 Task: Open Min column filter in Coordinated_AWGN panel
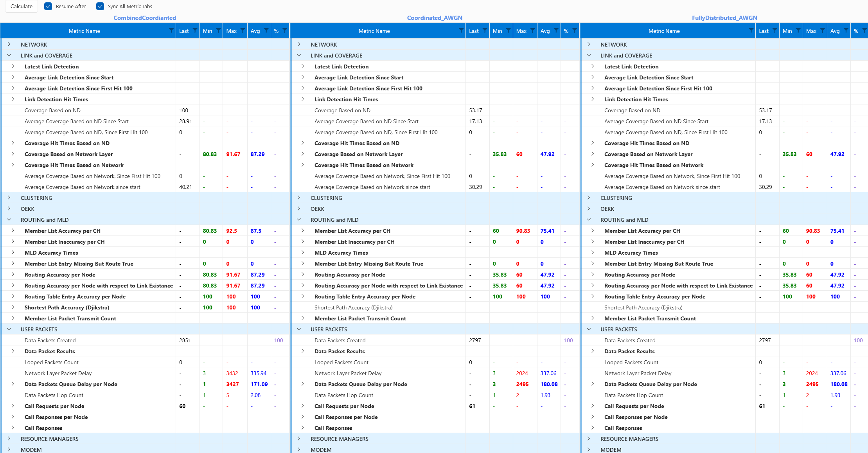(x=509, y=31)
